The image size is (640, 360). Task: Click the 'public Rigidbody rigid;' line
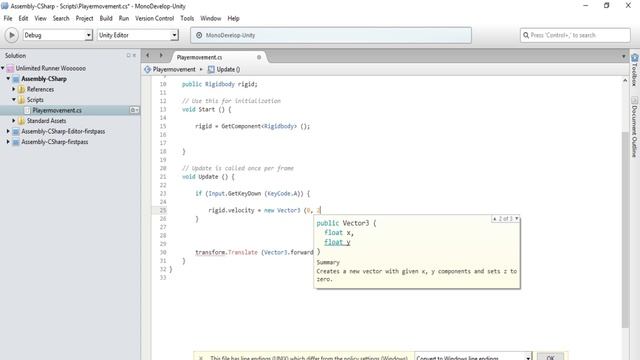(x=220, y=84)
